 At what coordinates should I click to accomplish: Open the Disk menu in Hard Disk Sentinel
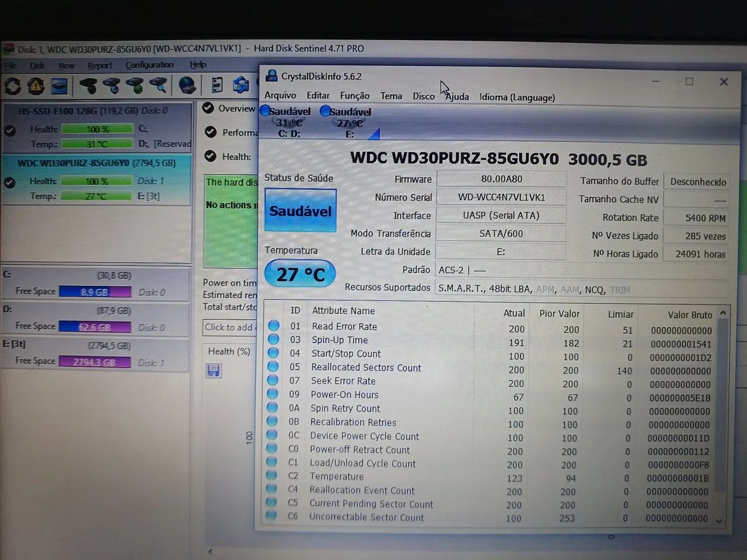pyautogui.click(x=37, y=66)
